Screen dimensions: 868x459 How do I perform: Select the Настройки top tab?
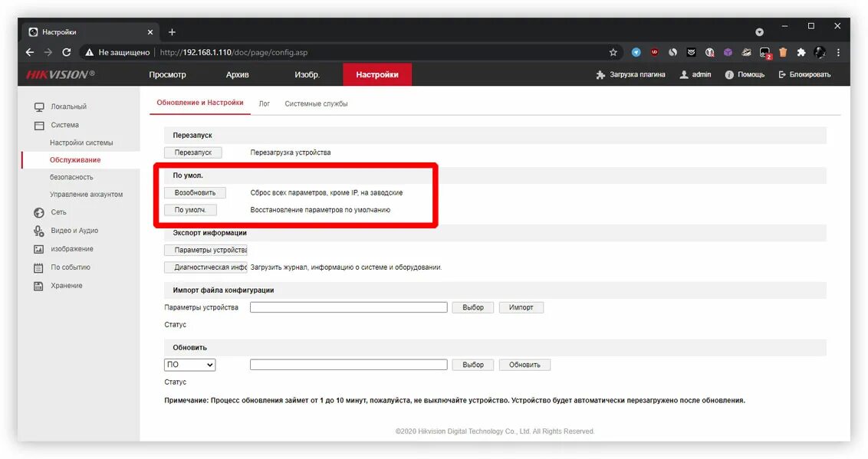(377, 74)
